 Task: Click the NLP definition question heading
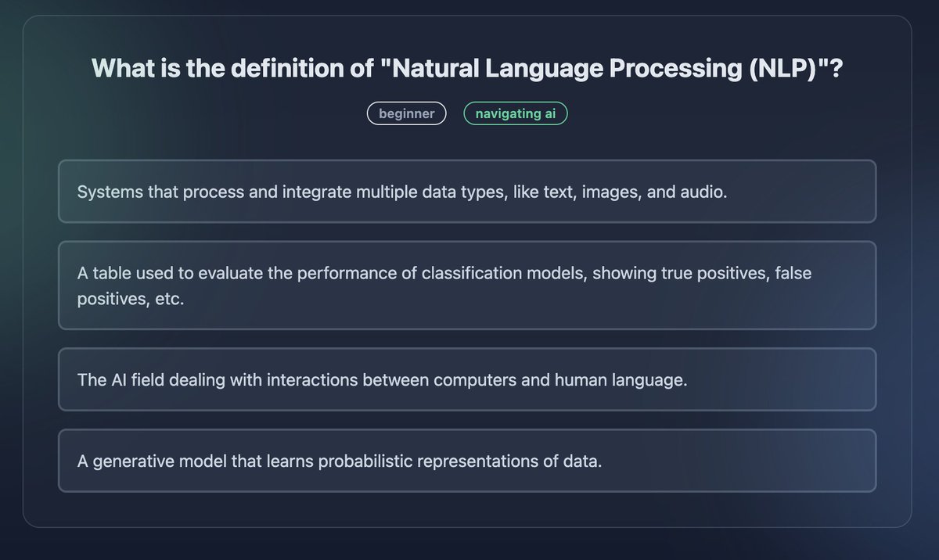point(467,68)
